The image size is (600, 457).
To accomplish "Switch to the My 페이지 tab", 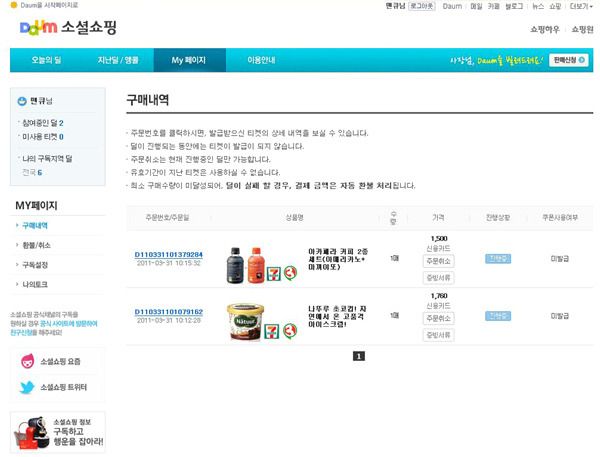I will [x=189, y=60].
